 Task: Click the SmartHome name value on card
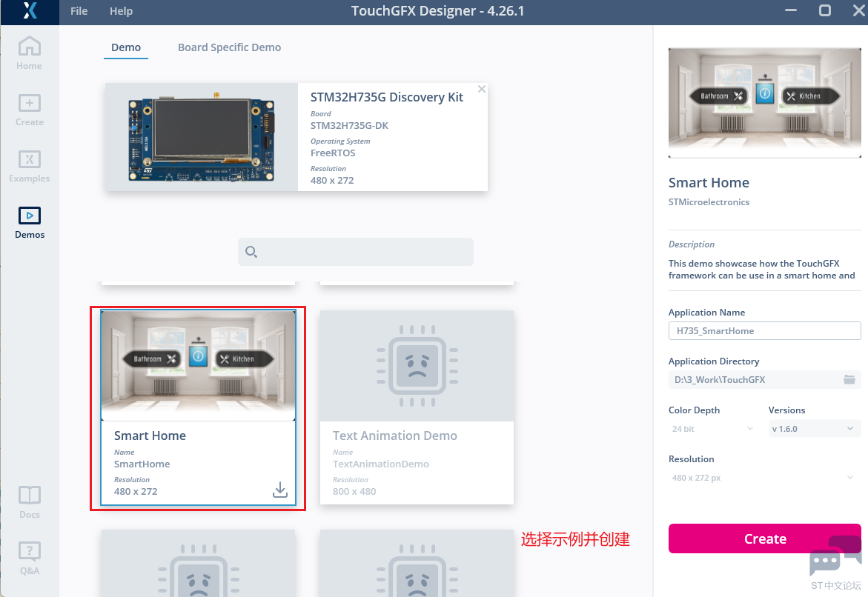(x=142, y=464)
